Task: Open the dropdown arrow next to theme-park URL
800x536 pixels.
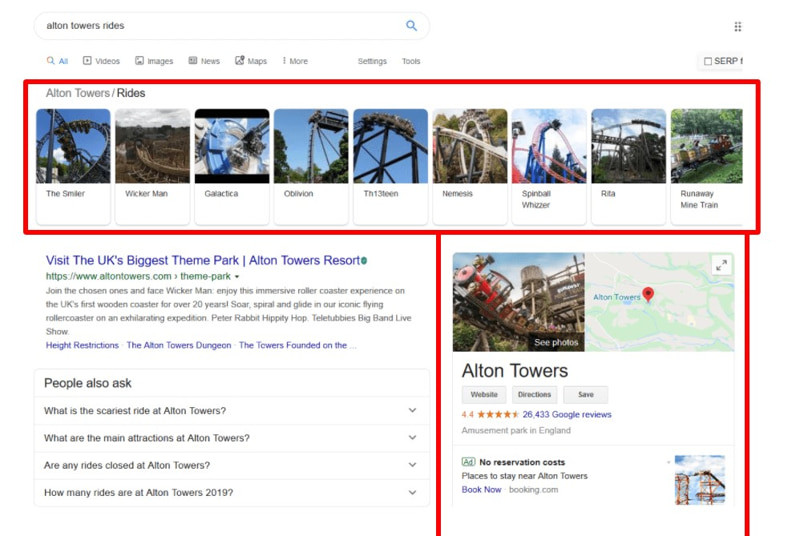Action: tap(237, 276)
